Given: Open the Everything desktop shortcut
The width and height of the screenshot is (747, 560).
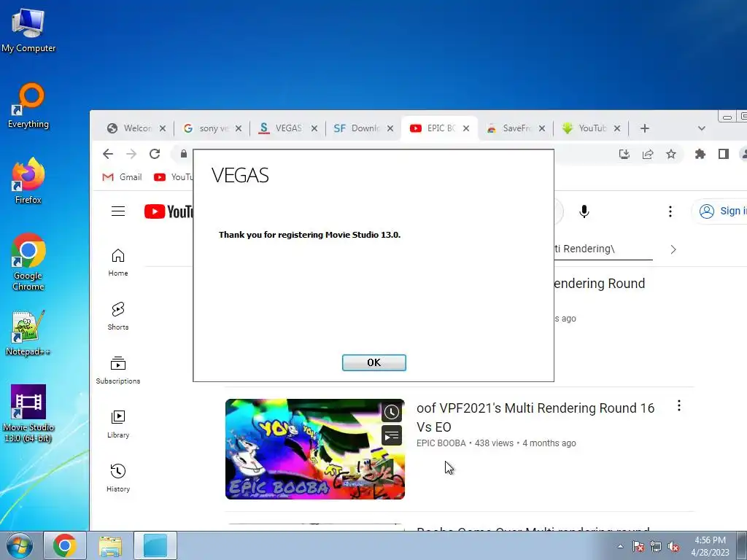Looking at the screenshot, I should coord(28,106).
